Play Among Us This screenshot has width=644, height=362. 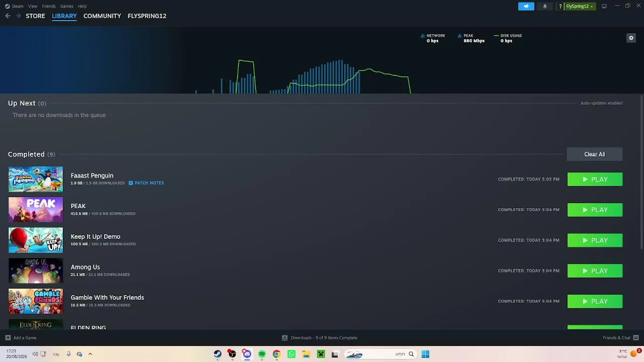595,271
